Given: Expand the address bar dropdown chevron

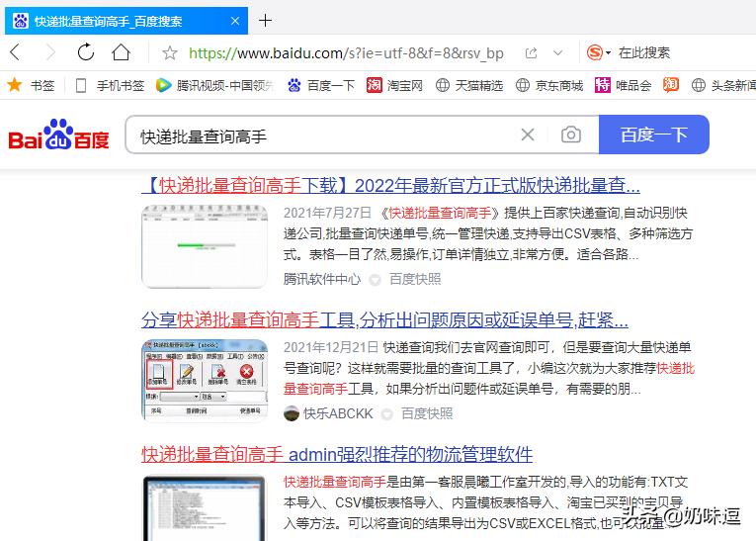Looking at the screenshot, I should [557, 53].
